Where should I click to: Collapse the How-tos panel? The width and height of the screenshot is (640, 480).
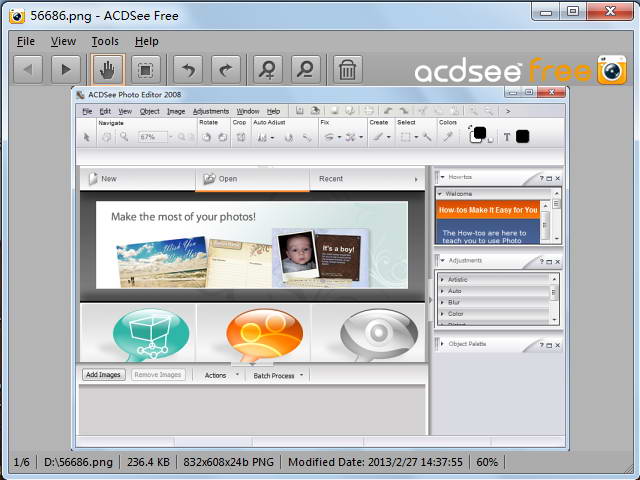click(x=442, y=177)
